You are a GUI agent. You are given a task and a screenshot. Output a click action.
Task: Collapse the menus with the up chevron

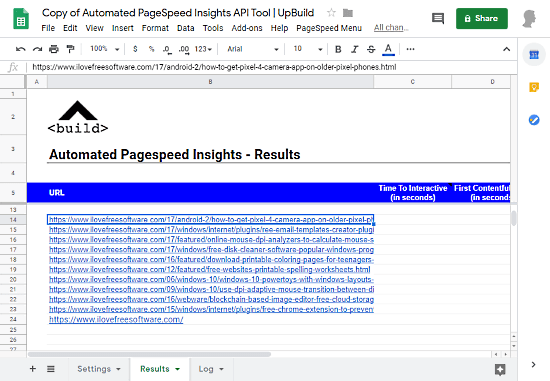pyautogui.click(x=506, y=49)
